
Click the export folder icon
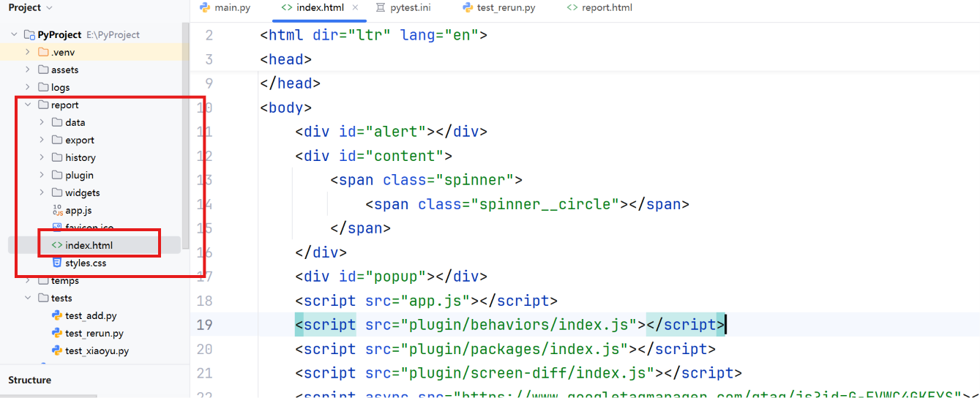[x=57, y=140]
